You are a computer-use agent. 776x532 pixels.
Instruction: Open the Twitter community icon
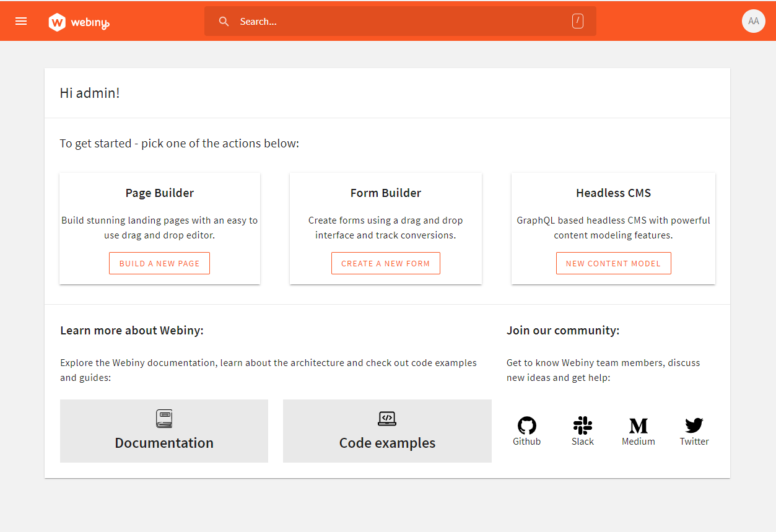tap(694, 425)
